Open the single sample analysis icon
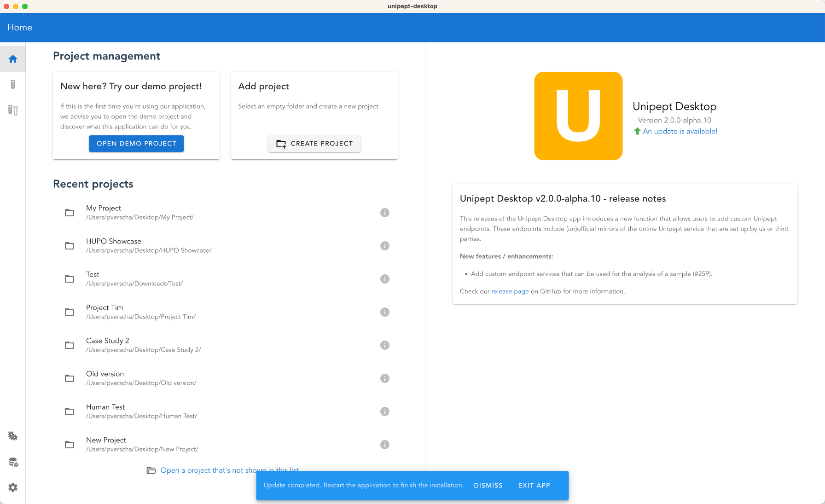825x504 pixels. (12, 85)
